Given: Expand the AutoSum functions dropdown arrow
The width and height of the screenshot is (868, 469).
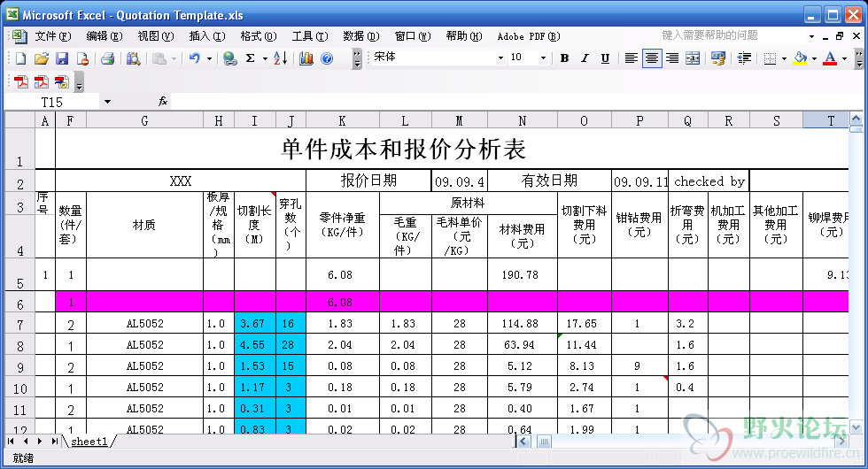Looking at the screenshot, I should pos(265,58).
